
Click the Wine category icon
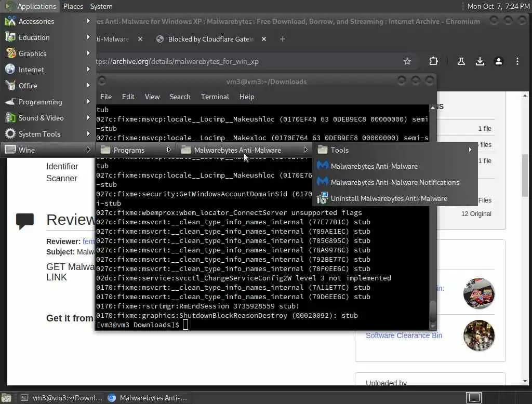pos(10,150)
